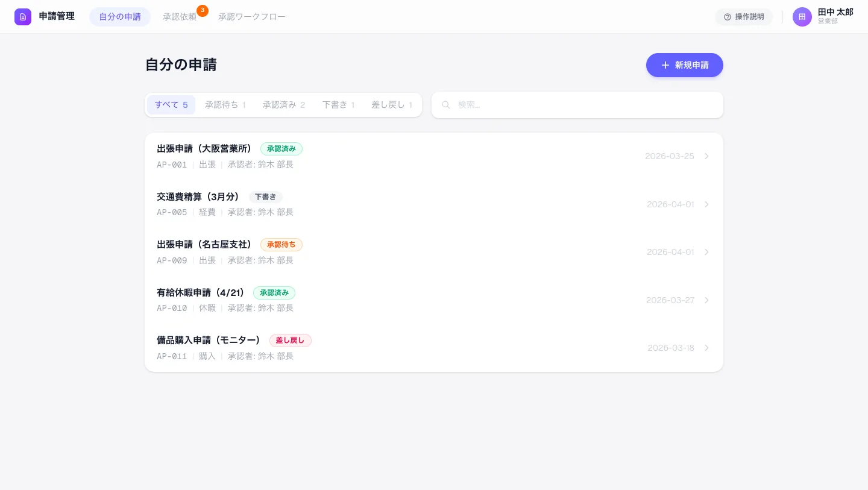The image size is (868, 490).
Task: Click 経費 category on AP-005 row
Action: (207, 212)
